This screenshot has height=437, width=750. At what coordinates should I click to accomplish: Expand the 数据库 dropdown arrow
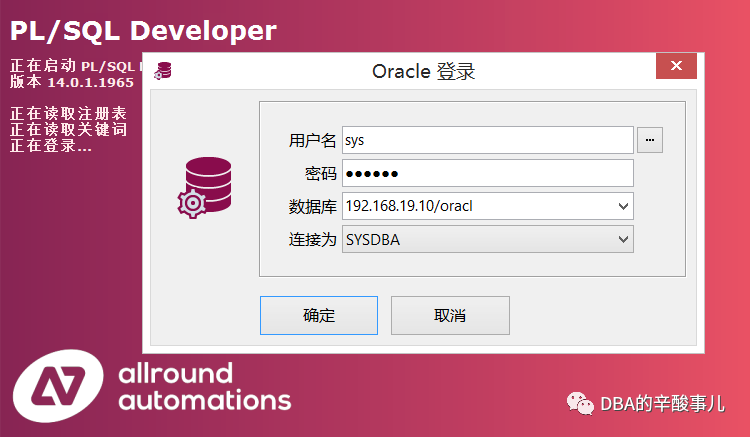point(623,206)
